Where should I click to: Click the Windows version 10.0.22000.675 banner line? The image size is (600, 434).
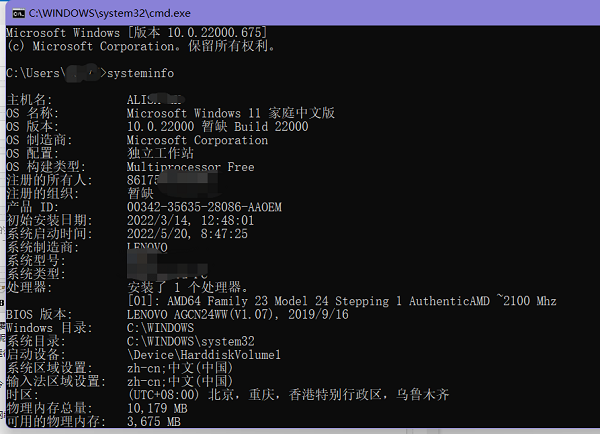142,31
